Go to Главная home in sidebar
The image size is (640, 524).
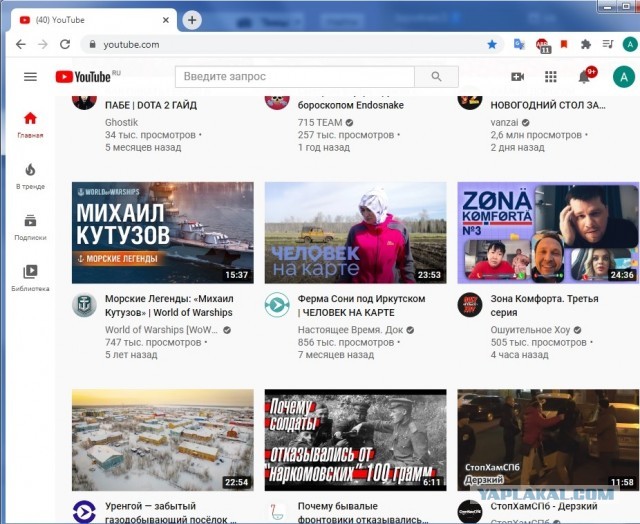point(30,125)
